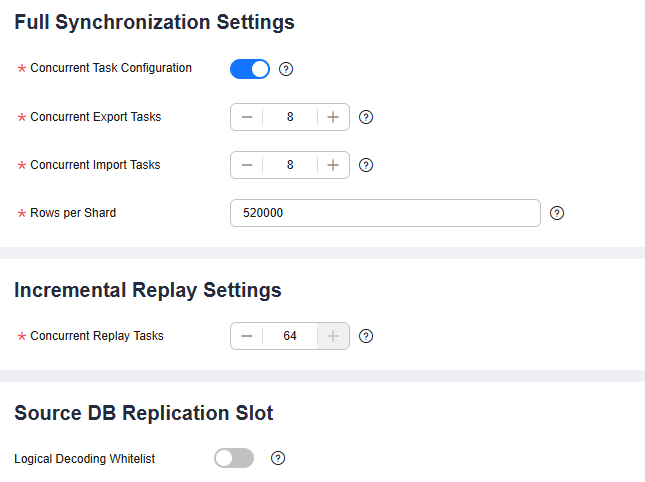
Task: Focus the Concurrent Export Tasks value box
Action: (x=290, y=117)
